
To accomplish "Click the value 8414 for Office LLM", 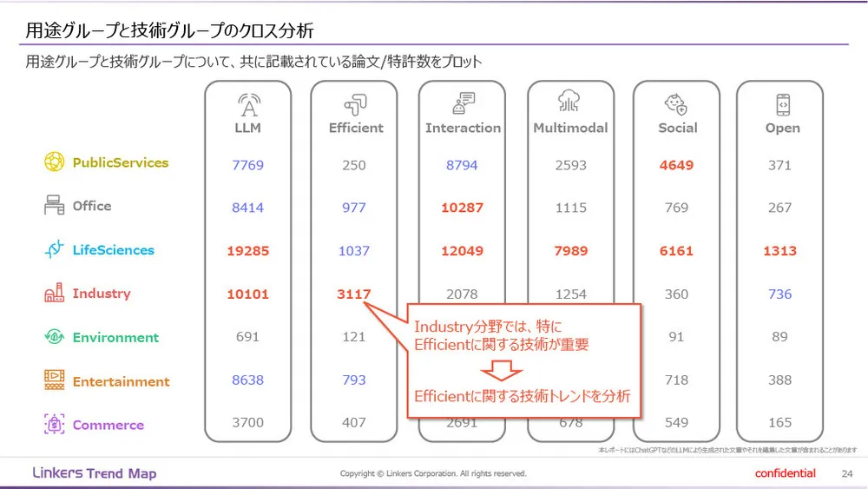I will [248, 208].
